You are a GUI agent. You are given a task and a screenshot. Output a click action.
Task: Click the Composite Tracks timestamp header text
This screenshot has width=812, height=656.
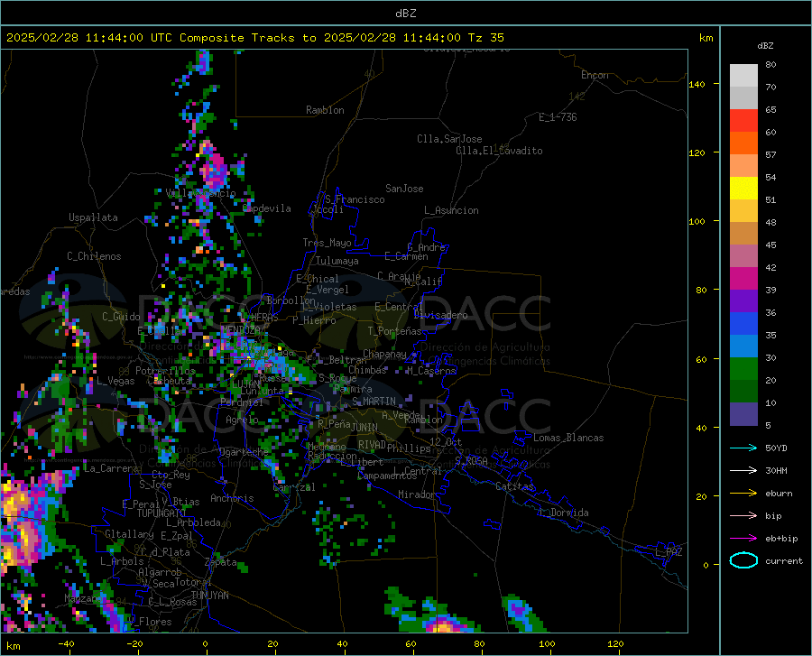(x=254, y=38)
